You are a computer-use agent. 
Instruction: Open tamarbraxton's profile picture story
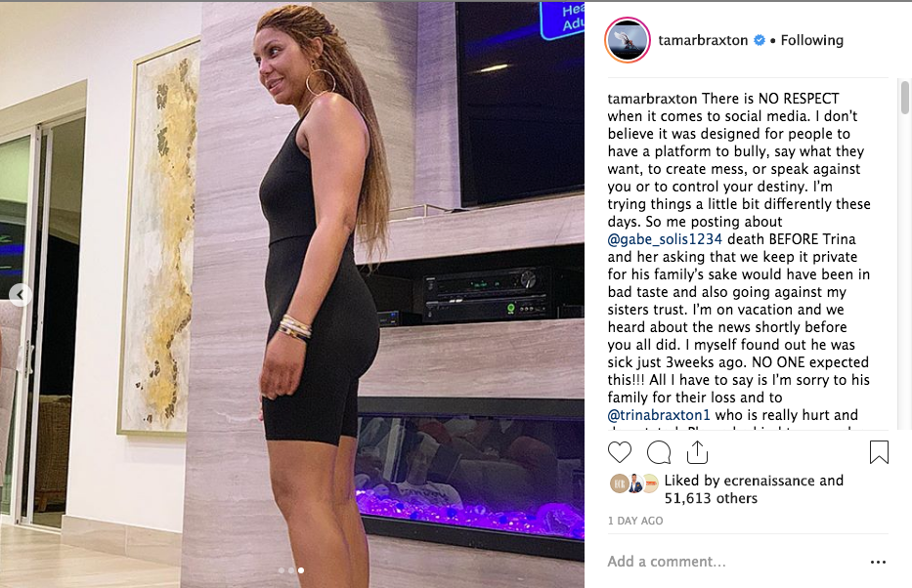point(627,40)
